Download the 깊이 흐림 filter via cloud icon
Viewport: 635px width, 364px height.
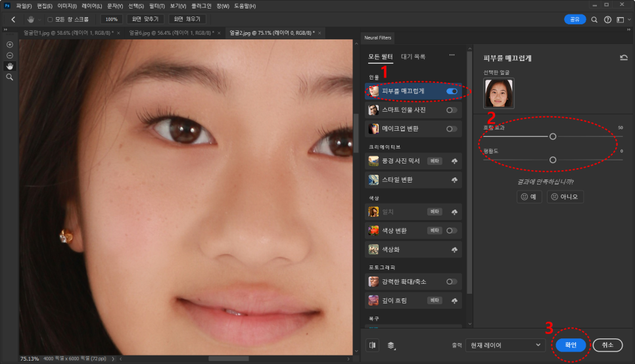(x=454, y=300)
